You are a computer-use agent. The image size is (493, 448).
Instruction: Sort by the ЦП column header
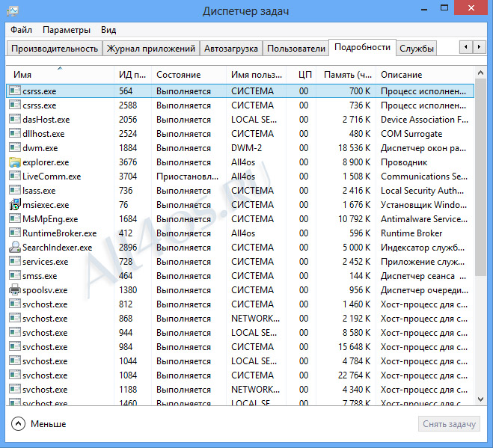[x=301, y=75]
